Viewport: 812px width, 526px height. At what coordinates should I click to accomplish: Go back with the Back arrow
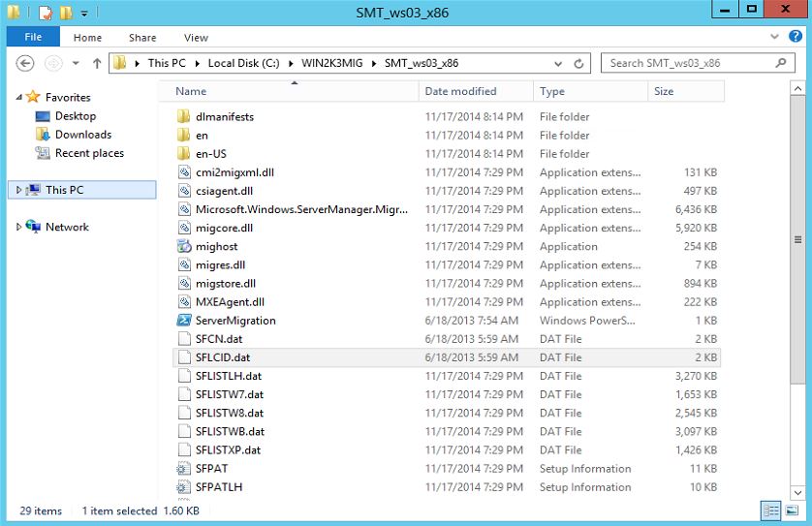click(25, 63)
